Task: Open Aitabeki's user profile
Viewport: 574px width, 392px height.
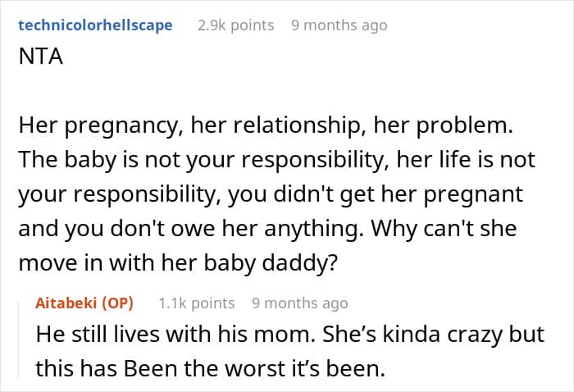Action: tap(66, 303)
